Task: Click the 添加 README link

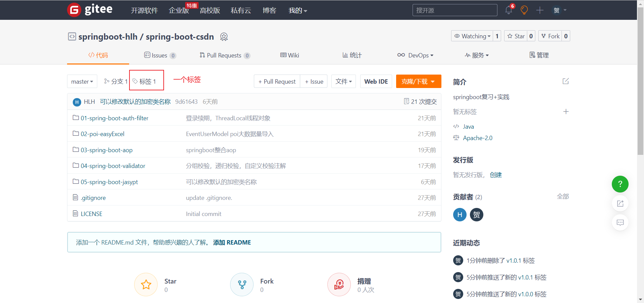Action: pos(232,243)
